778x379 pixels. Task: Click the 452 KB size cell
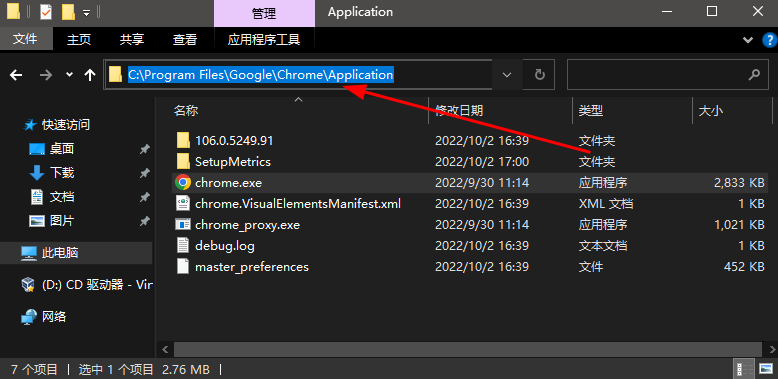[x=744, y=267]
